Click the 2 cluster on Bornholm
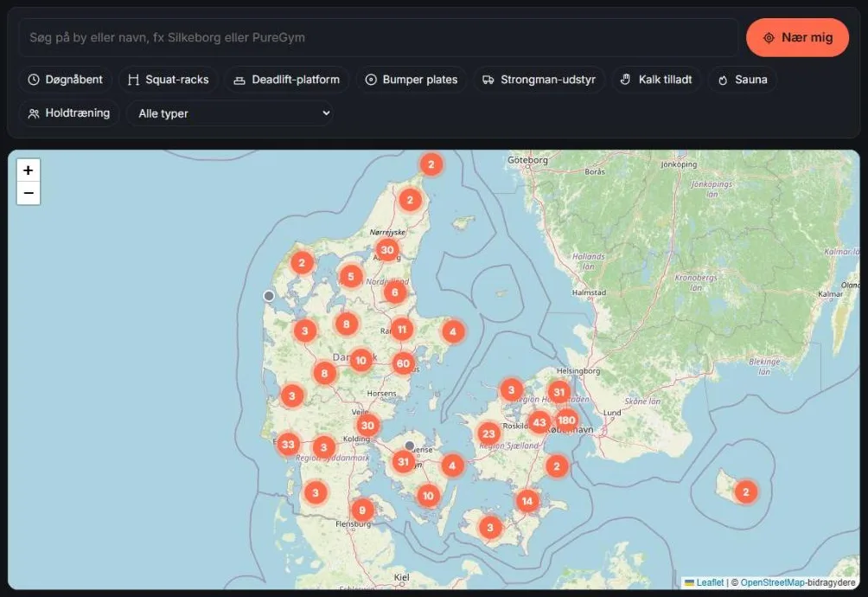The height and width of the screenshot is (597, 868). pos(745,491)
